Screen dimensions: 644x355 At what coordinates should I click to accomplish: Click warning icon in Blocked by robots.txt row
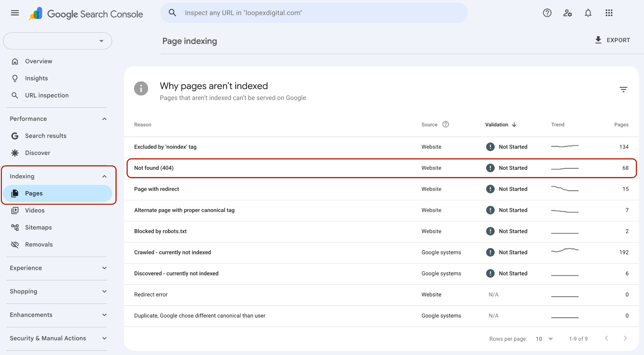pyautogui.click(x=490, y=231)
